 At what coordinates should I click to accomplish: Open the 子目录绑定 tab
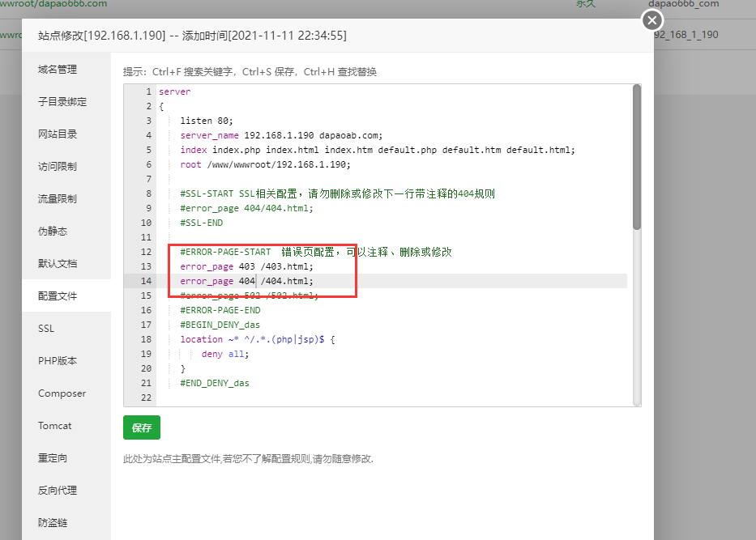click(x=62, y=102)
